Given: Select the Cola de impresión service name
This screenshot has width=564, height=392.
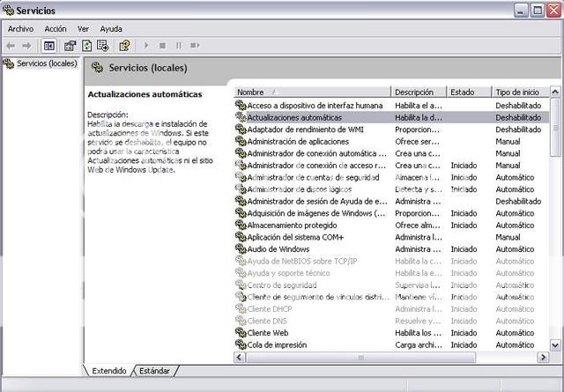Looking at the screenshot, I should pos(277,345).
